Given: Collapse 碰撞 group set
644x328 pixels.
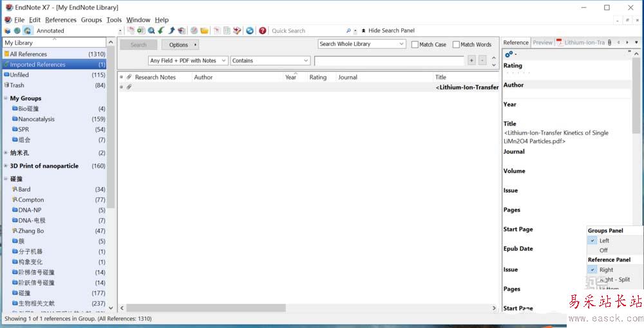Looking at the screenshot, I should 6,179.
